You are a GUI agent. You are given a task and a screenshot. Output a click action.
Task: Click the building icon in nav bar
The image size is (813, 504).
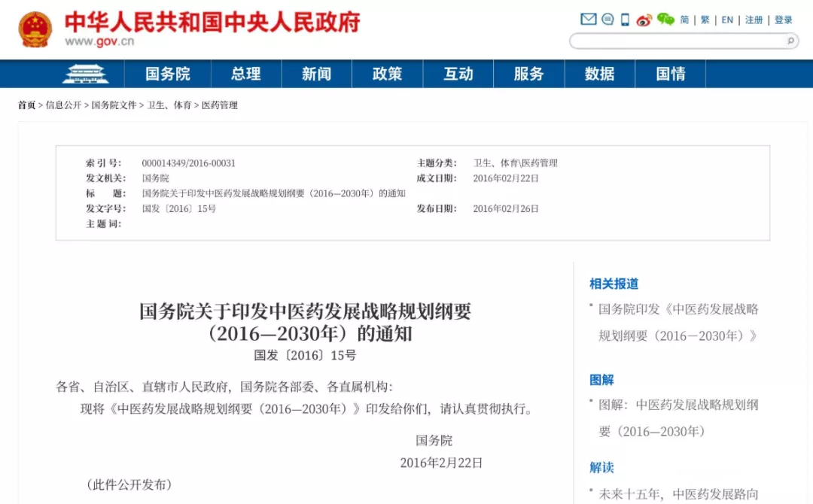85,74
